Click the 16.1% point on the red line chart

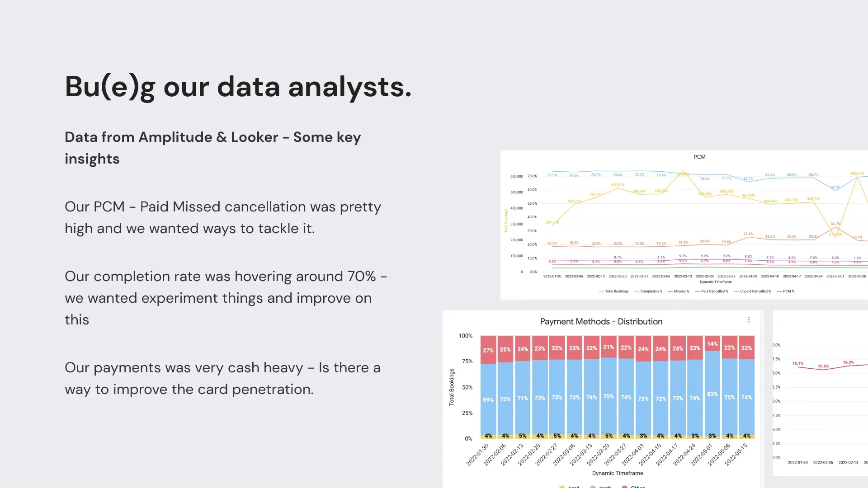798,367
